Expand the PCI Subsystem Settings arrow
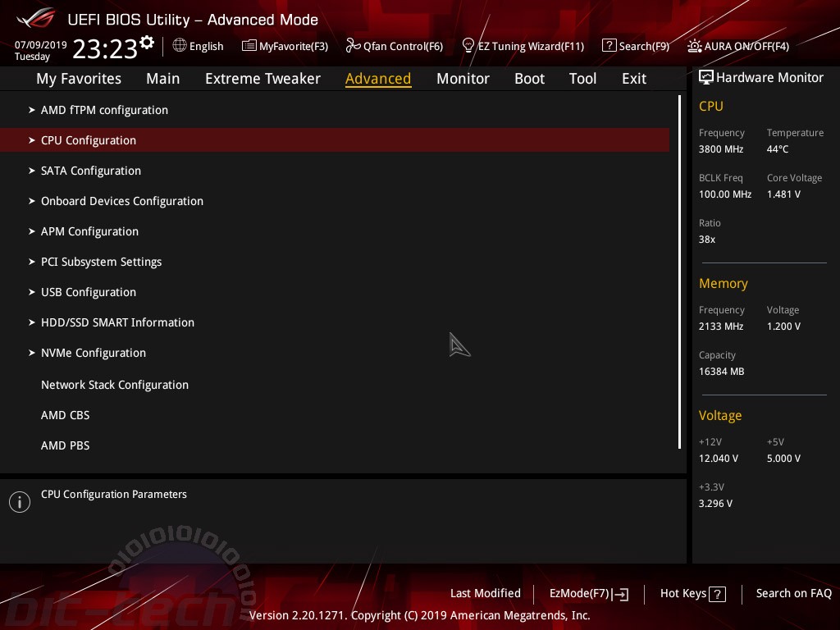The width and height of the screenshot is (840, 630). tap(32, 262)
